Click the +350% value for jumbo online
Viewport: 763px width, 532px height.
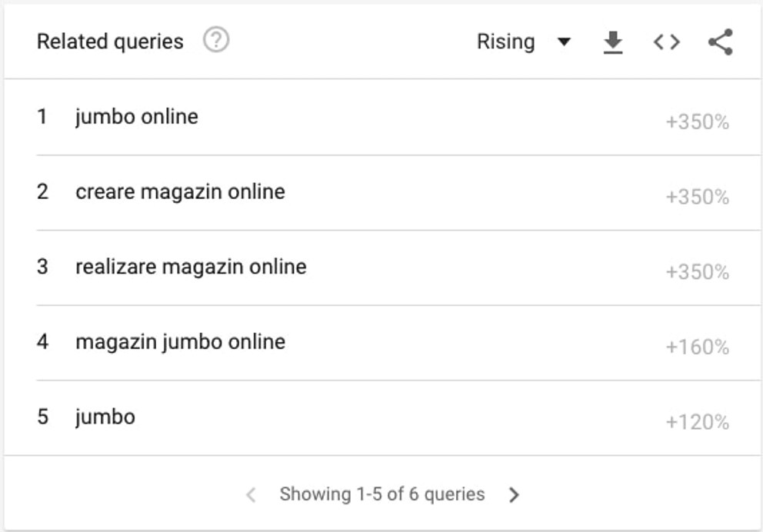(x=698, y=122)
